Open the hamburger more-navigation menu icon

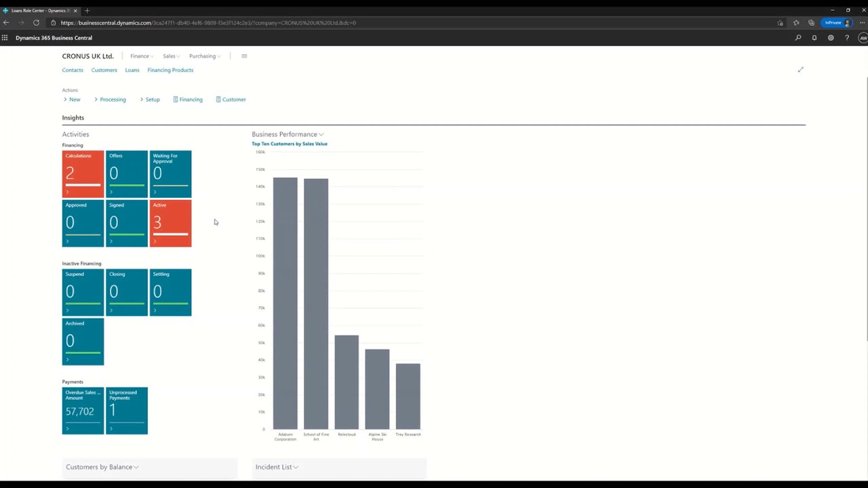tap(244, 56)
